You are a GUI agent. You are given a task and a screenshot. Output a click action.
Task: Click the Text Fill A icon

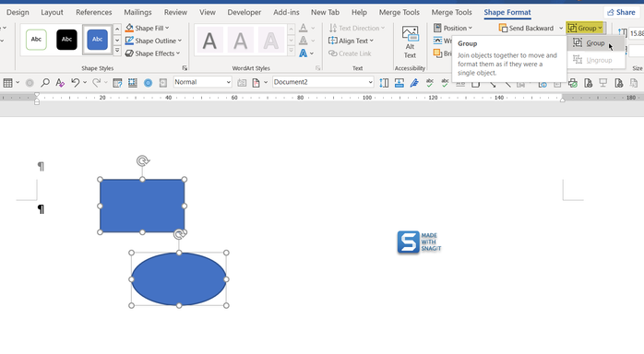pos(304,28)
